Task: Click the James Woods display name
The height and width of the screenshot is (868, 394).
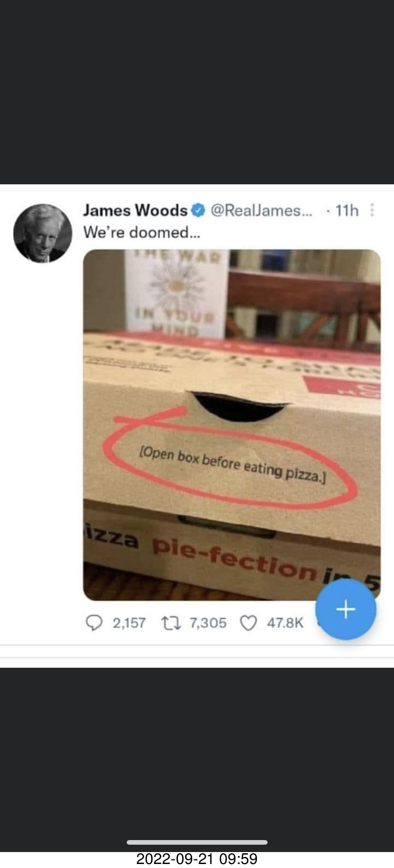Action: coord(135,211)
